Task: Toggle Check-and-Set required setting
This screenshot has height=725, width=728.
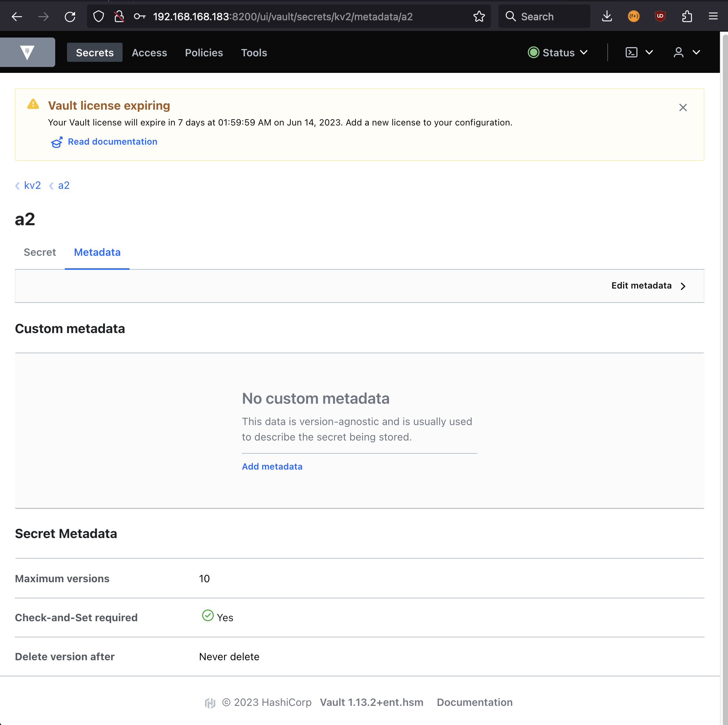Action: point(207,618)
